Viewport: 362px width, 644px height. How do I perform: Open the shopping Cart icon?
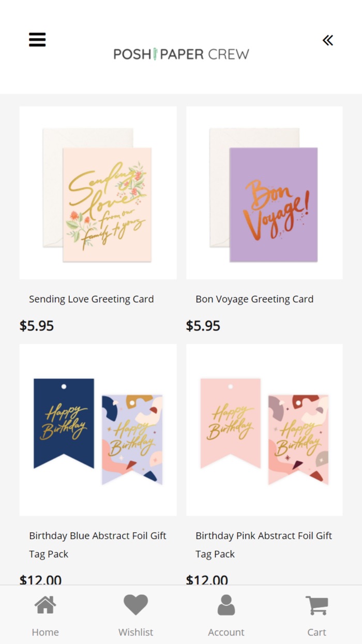point(316,605)
